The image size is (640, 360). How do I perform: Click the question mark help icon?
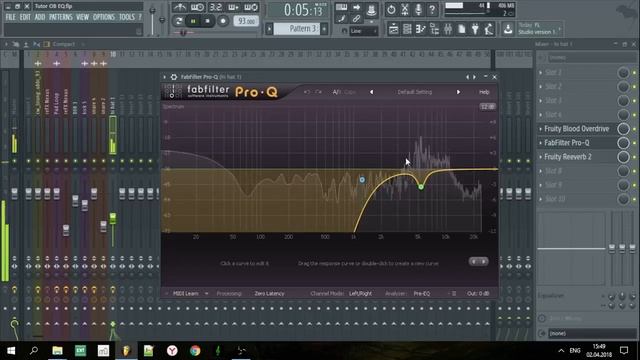click(432, 9)
